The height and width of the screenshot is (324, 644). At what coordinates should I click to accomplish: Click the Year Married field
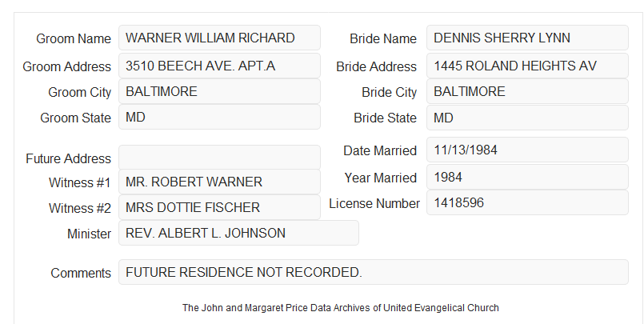pyautogui.click(x=527, y=177)
